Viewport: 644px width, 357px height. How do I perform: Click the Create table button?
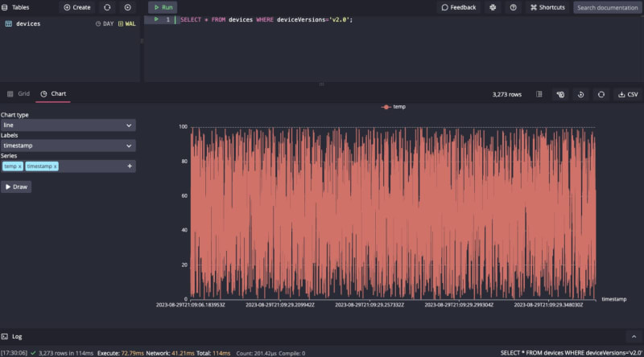click(77, 7)
